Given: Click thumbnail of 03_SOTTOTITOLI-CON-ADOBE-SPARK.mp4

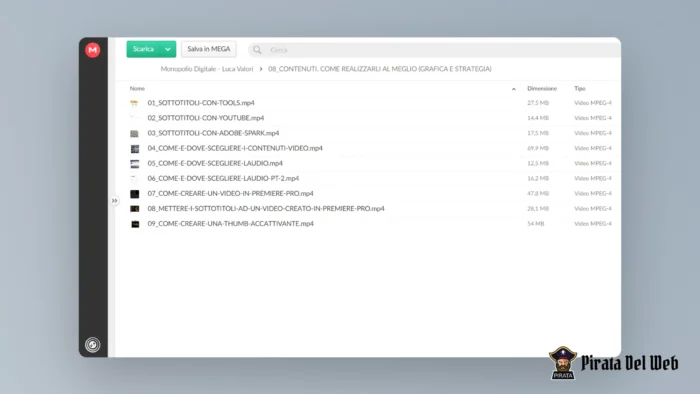Looking at the screenshot, I should point(134,133).
